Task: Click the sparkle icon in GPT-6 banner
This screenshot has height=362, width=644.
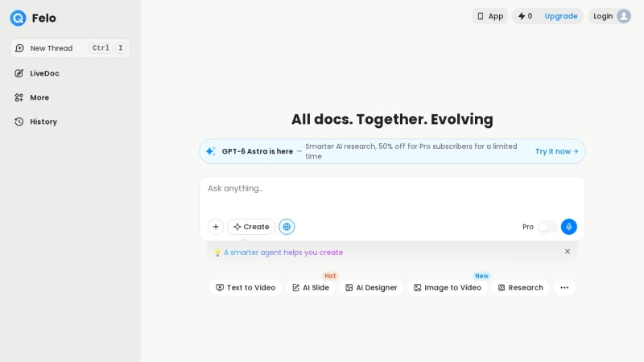Action: [211, 151]
